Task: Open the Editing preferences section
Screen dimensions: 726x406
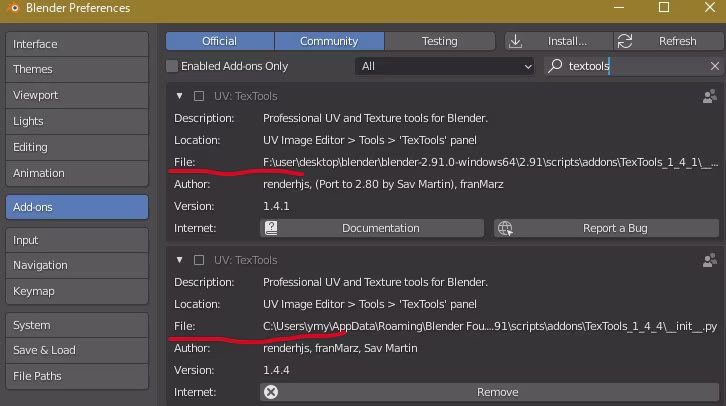Action: tap(77, 147)
